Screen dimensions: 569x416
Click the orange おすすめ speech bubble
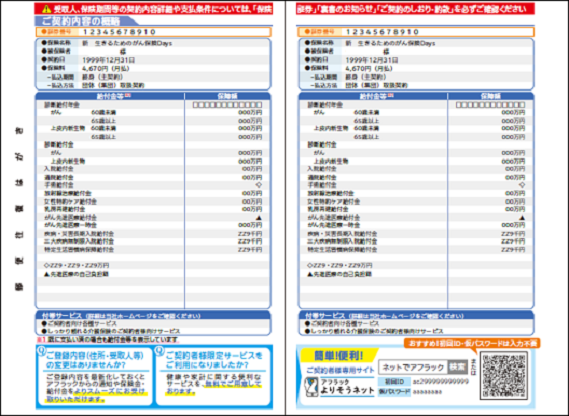tap(472, 343)
